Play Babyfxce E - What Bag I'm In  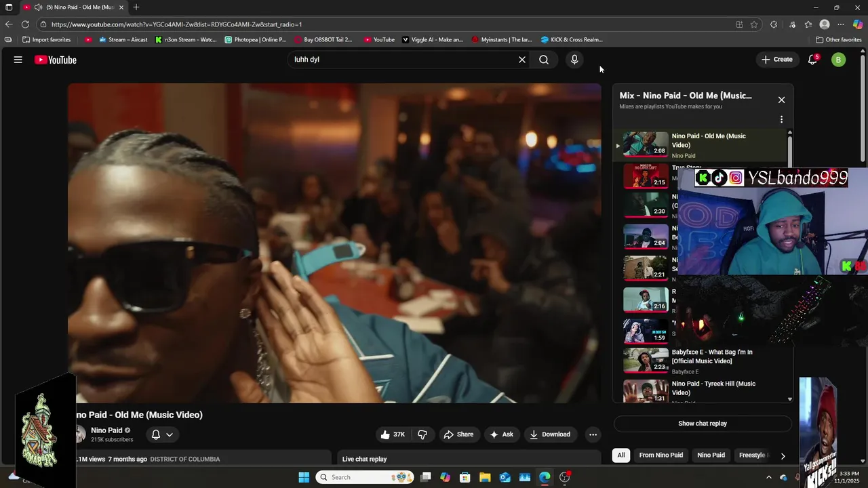click(702, 361)
